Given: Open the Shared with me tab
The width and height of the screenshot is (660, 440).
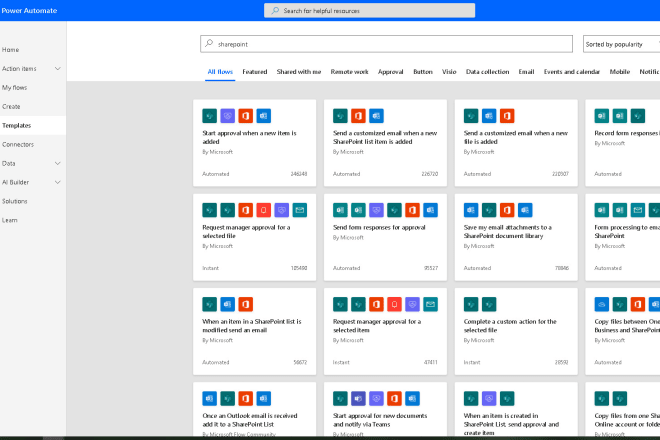Looking at the screenshot, I should tap(299, 72).
